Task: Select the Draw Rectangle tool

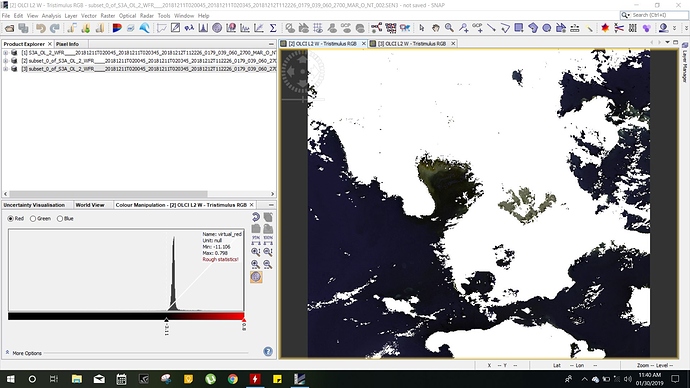Action: [519, 28]
